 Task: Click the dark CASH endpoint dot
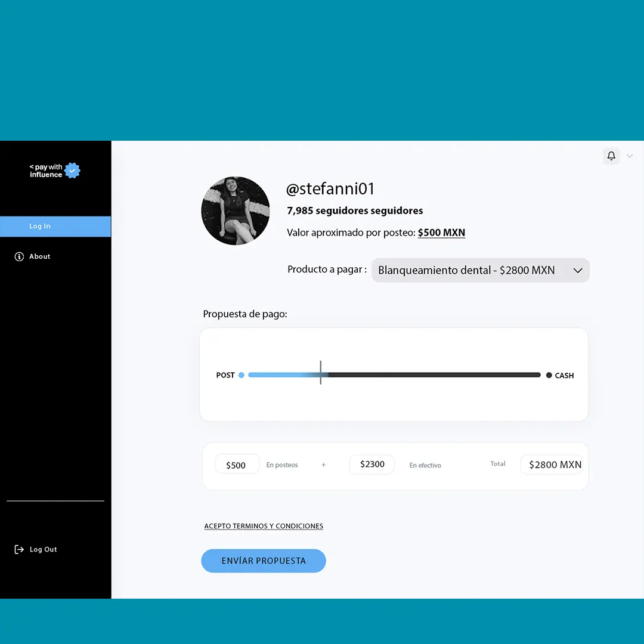(549, 375)
